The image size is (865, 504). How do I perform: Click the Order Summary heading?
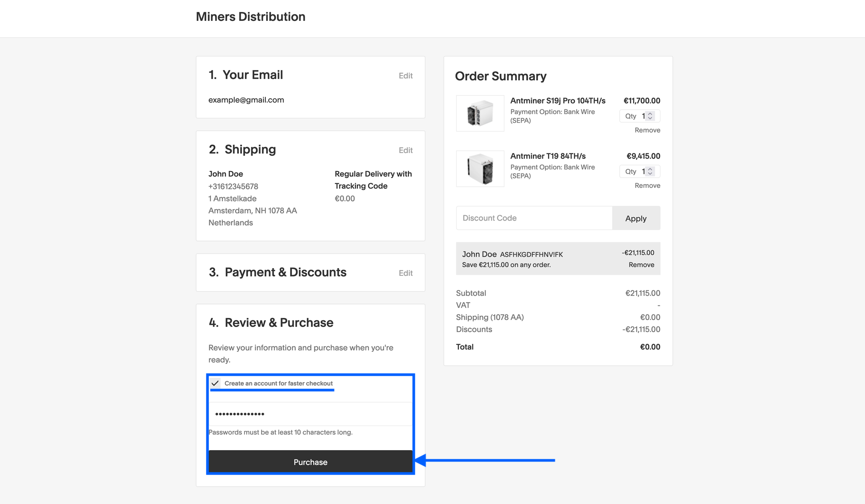point(500,76)
